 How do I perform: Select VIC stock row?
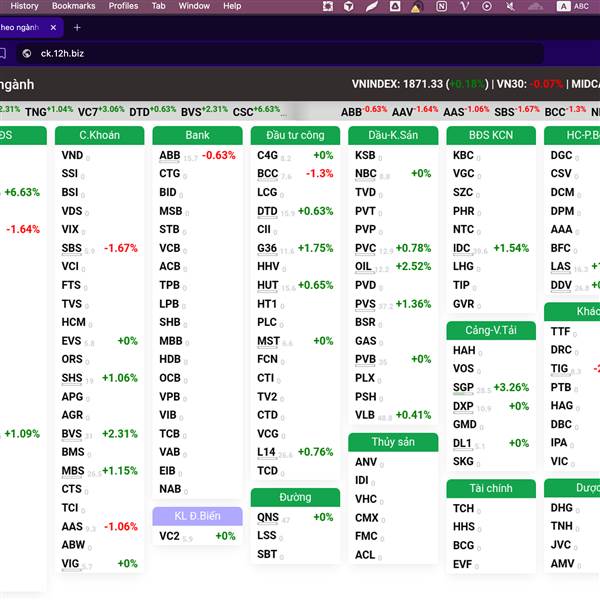coord(574,461)
